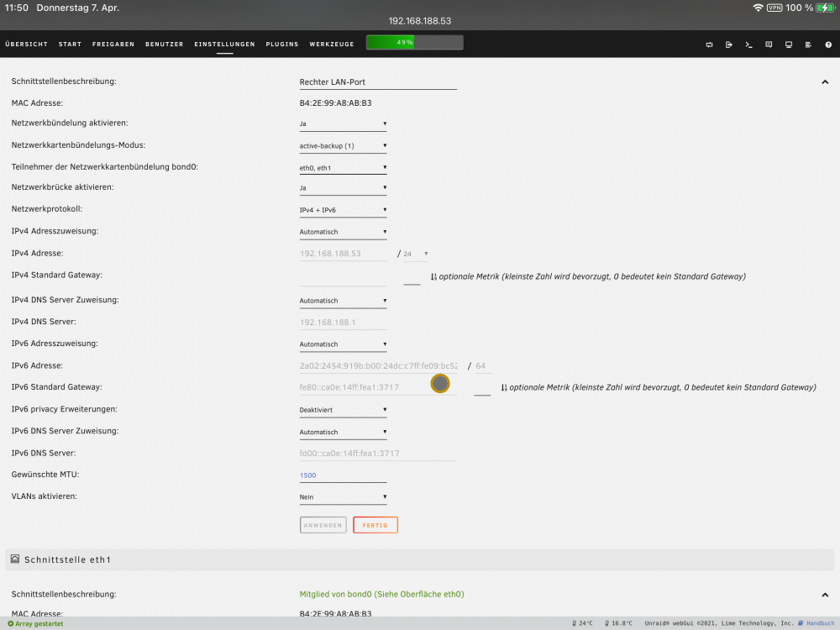Click the loop arrows icon in header

pos(709,45)
